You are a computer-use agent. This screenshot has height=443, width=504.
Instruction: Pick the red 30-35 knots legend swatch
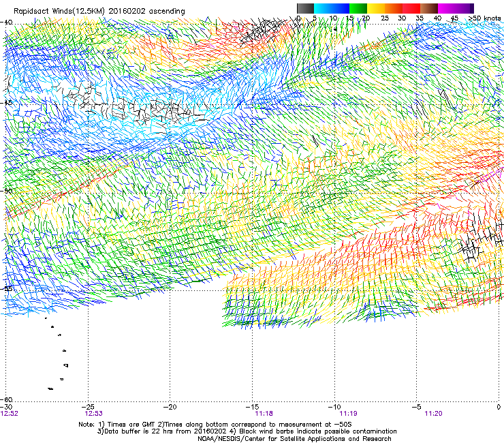pos(411,8)
